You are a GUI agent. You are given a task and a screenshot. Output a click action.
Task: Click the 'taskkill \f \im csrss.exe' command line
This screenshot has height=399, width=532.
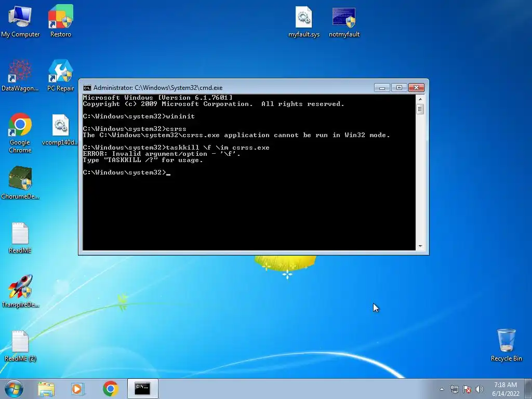click(x=176, y=148)
